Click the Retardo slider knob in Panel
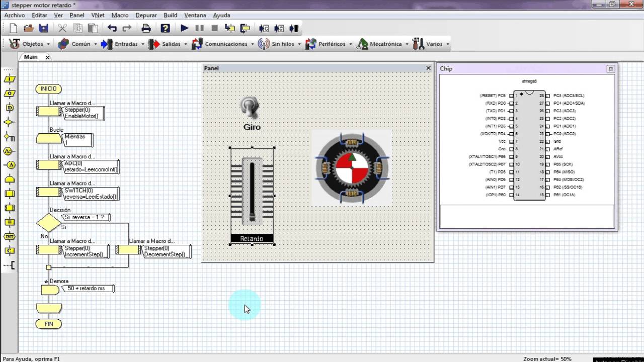644x362 pixels. [252, 218]
